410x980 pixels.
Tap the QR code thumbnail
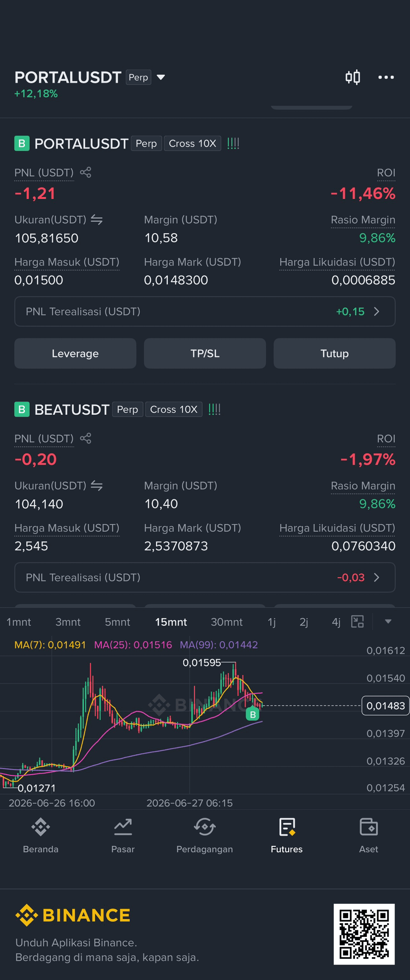[364, 934]
